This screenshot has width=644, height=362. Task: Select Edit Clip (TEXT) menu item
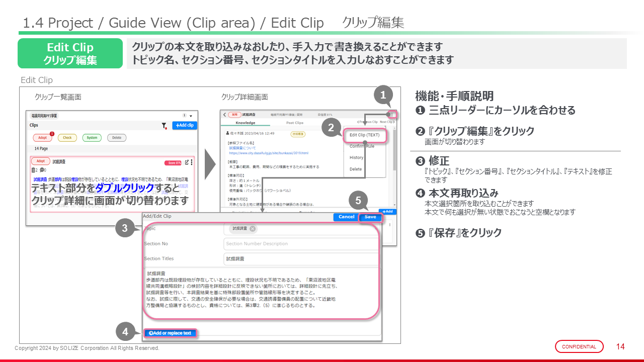364,135
